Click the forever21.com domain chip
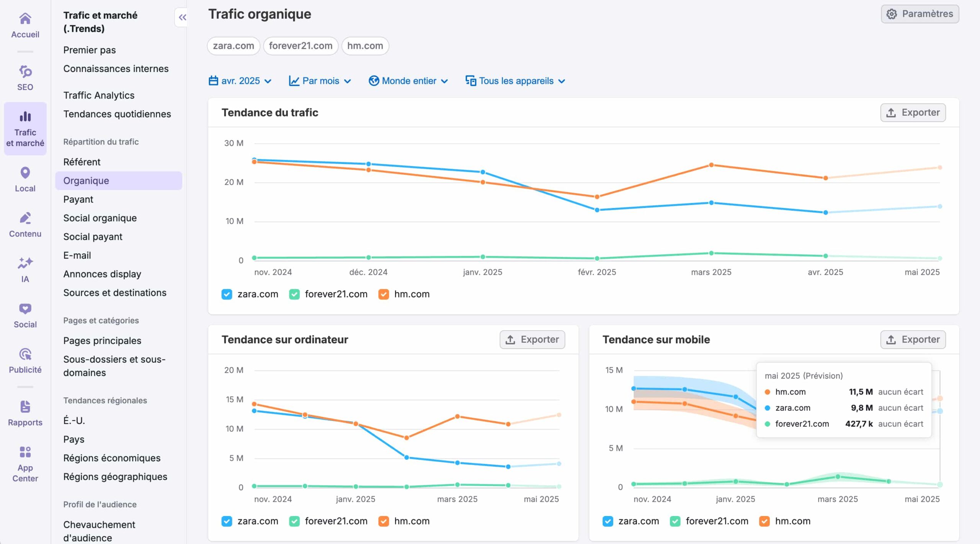The height and width of the screenshot is (544, 980). coord(301,46)
